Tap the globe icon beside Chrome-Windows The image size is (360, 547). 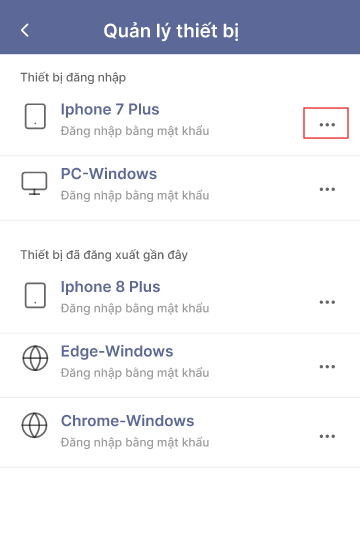pos(34,425)
